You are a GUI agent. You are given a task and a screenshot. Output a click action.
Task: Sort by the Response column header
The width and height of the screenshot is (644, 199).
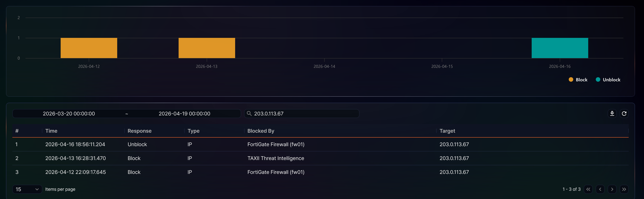139,131
